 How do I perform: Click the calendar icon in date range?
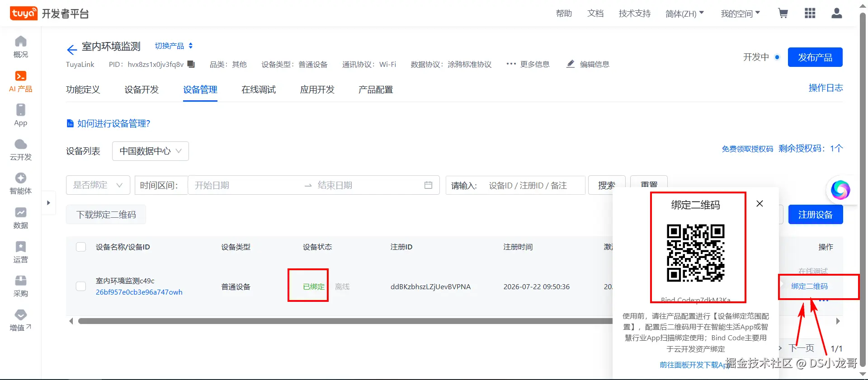coord(428,185)
